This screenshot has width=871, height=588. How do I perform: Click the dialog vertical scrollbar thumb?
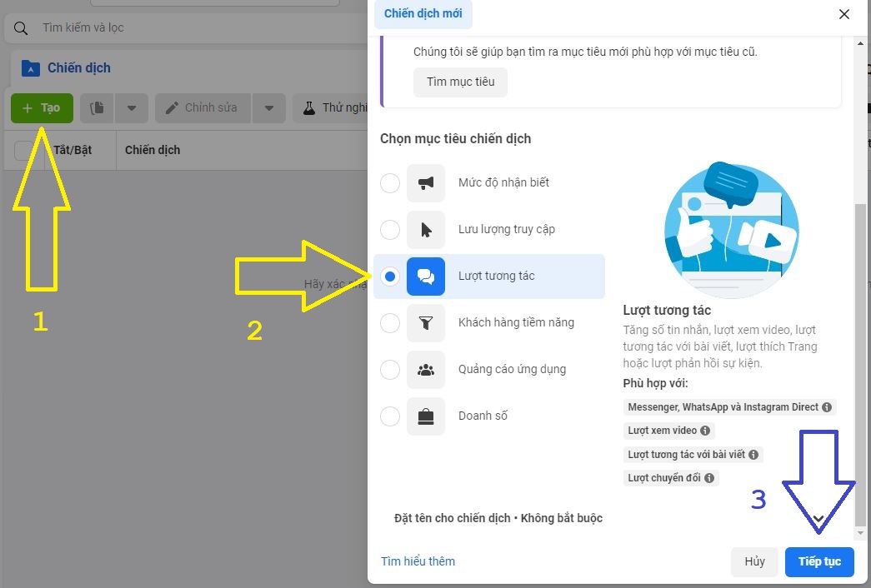click(x=860, y=365)
